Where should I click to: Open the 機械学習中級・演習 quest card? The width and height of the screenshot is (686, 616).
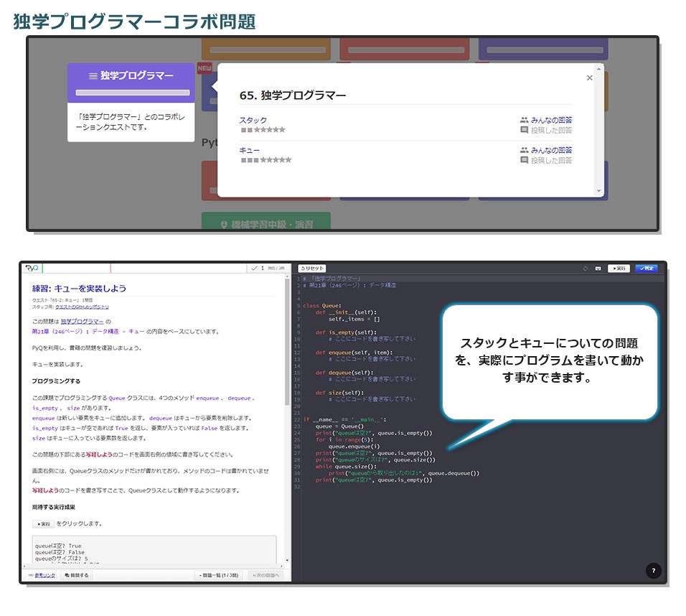point(266,224)
